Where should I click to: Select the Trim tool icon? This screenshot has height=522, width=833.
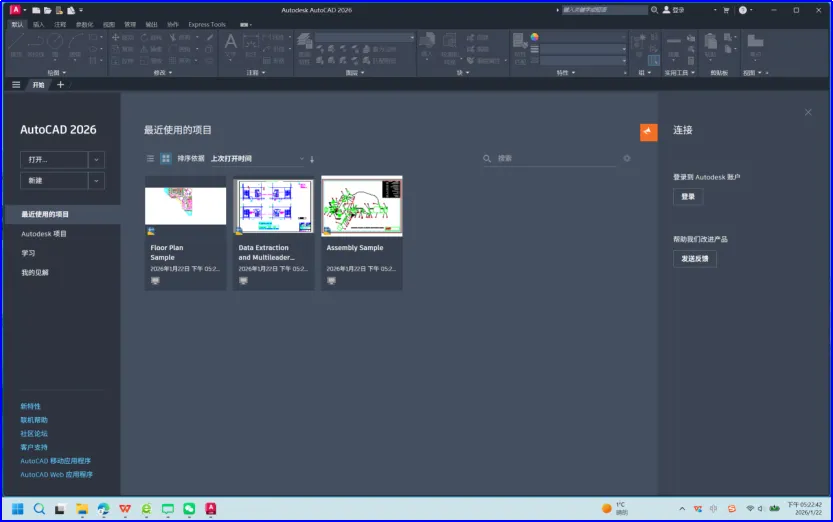click(x=173, y=37)
